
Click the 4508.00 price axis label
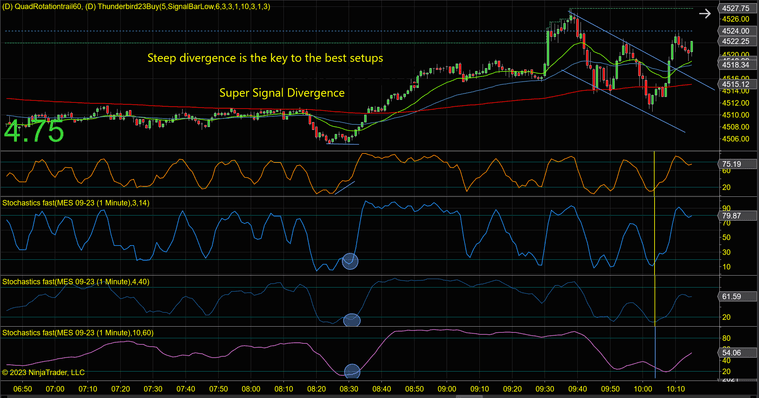pyautogui.click(x=735, y=127)
